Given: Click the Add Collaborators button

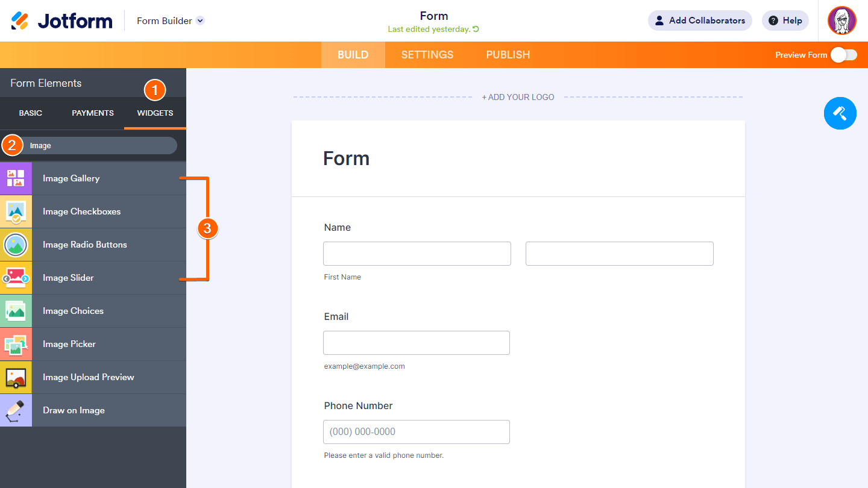Looking at the screenshot, I should pos(700,20).
